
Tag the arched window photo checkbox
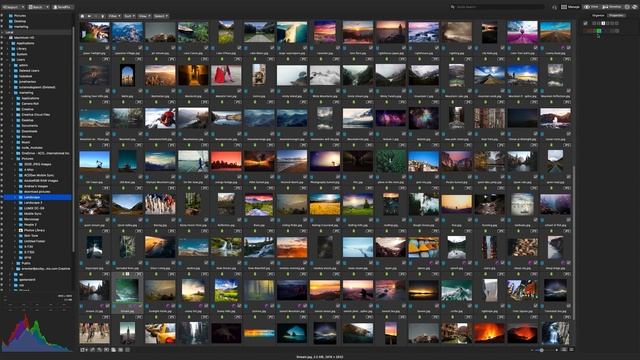pyautogui.click(x=140, y=91)
